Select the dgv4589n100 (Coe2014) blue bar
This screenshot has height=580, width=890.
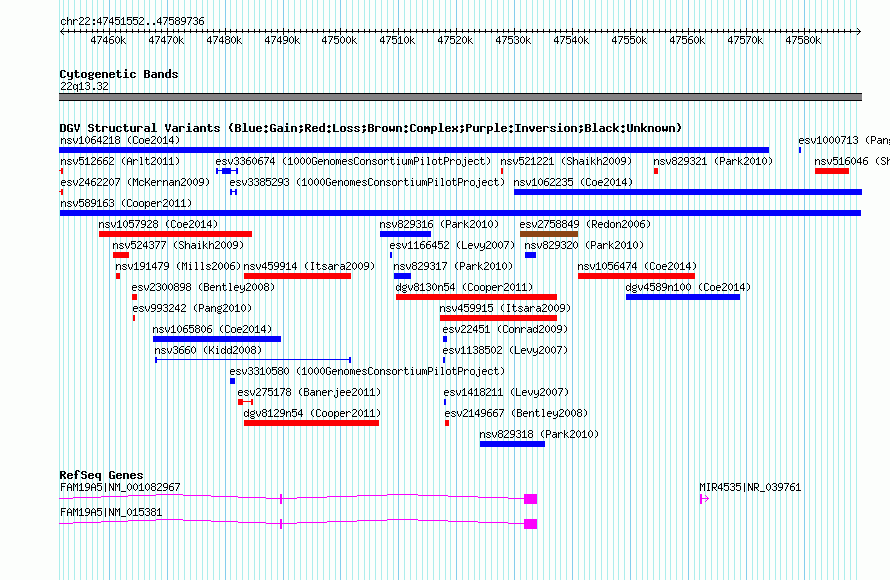point(683,297)
